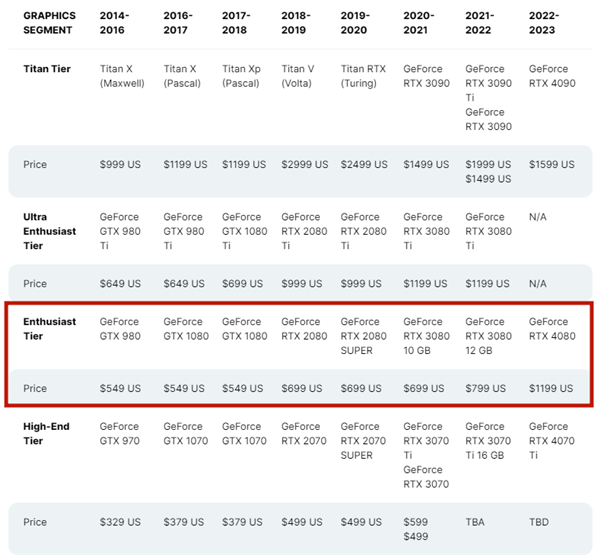
Task: Click the Ultra Enthusiast Tier row label
Action: [x=49, y=231]
